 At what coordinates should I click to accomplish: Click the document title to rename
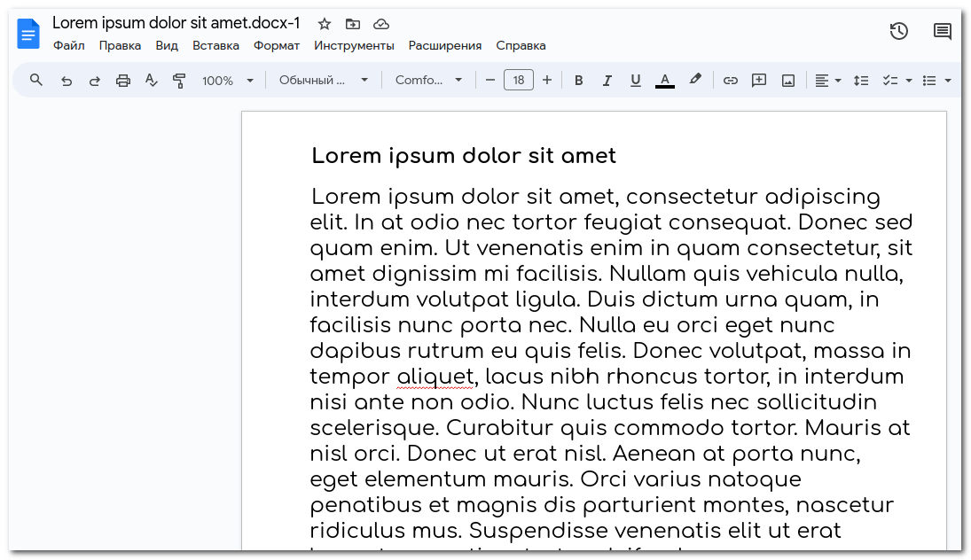coord(176,24)
